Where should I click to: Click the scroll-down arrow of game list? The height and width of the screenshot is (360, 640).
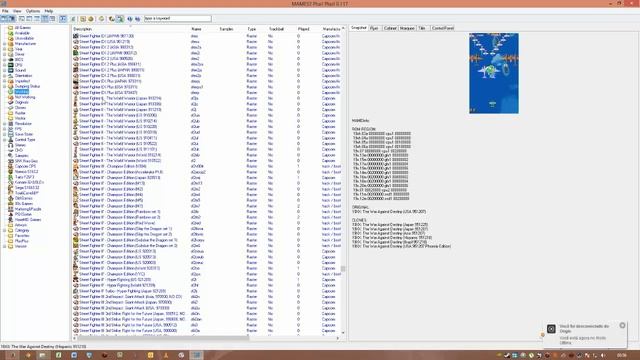point(343,333)
